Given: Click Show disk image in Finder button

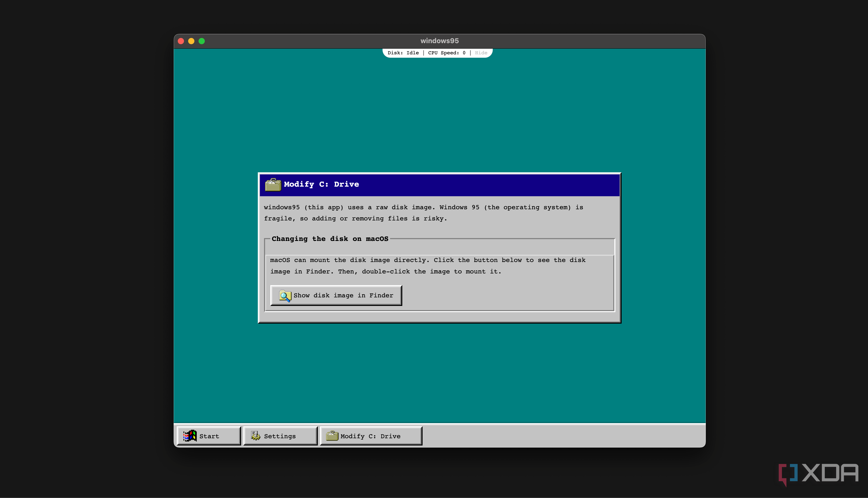Looking at the screenshot, I should pos(336,295).
